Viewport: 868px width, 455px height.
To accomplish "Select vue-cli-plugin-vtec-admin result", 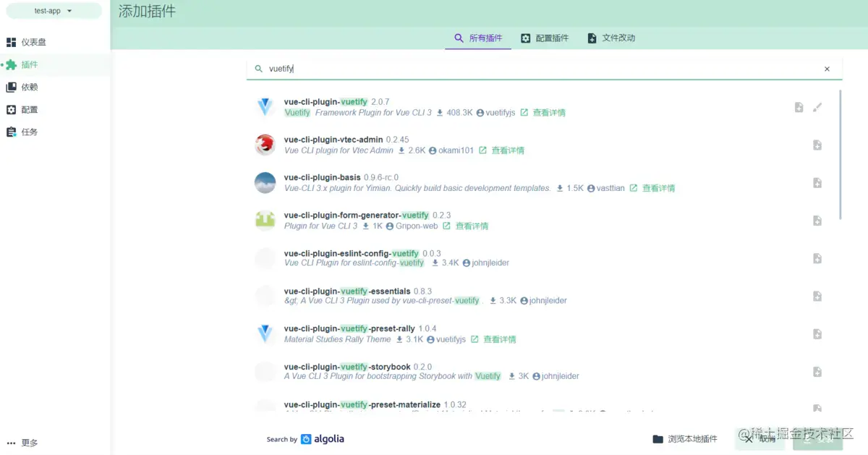I will click(x=544, y=145).
